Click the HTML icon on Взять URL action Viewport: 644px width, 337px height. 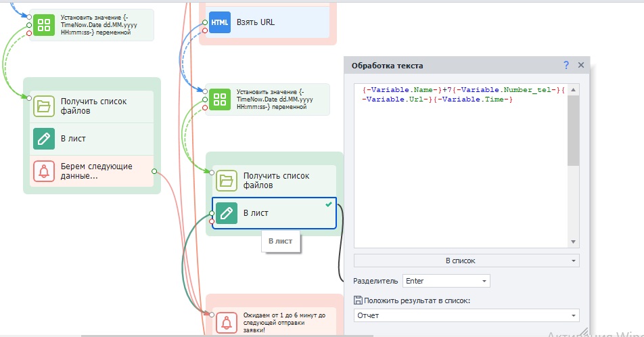[220, 22]
